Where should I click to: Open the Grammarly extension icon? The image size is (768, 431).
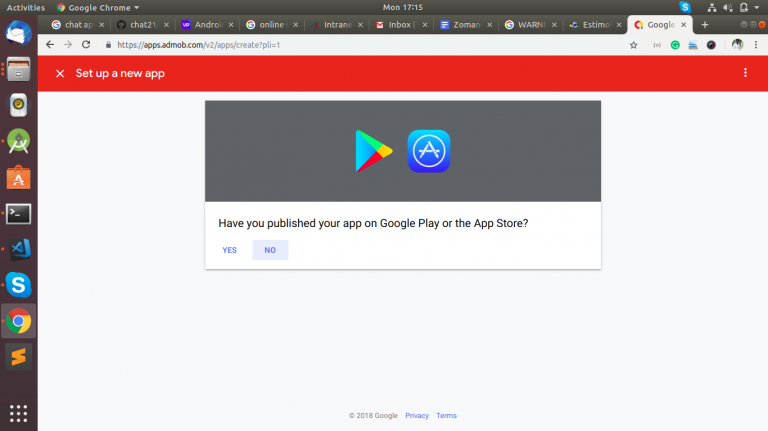pyautogui.click(x=675, y=45)
